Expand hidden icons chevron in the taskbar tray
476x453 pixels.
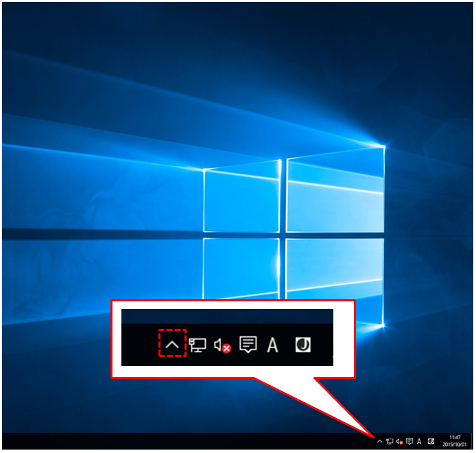point(379,441)
